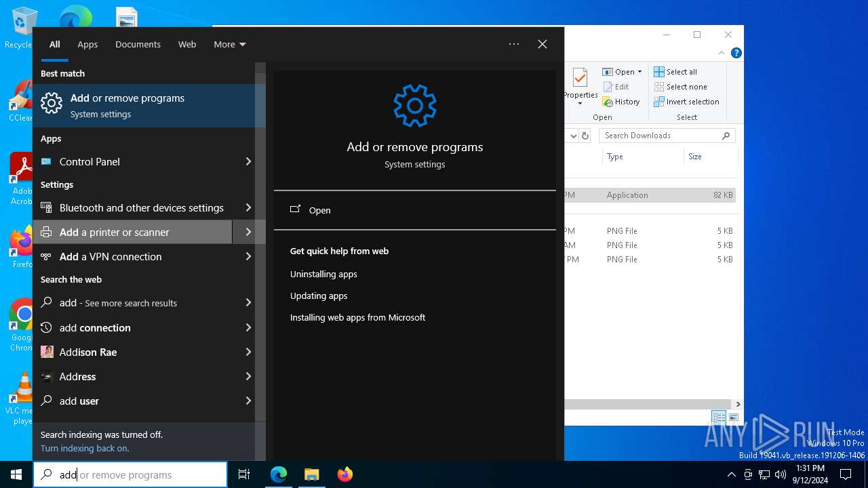Show hidden system tray icons
Viewport: 868px width, 488px height.
(x=731, y=474)
